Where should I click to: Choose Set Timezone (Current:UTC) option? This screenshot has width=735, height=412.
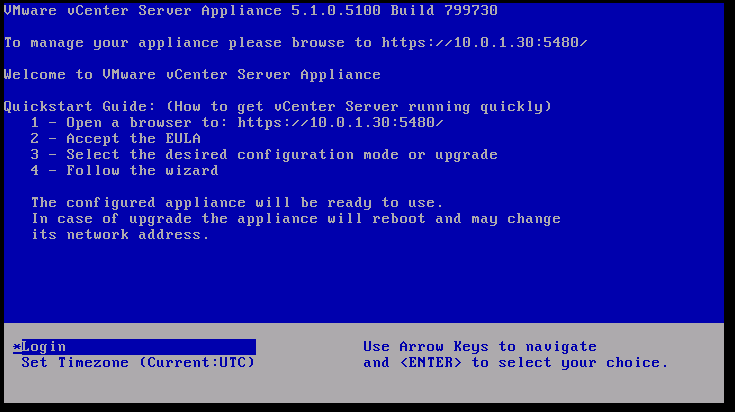[138, 363]
